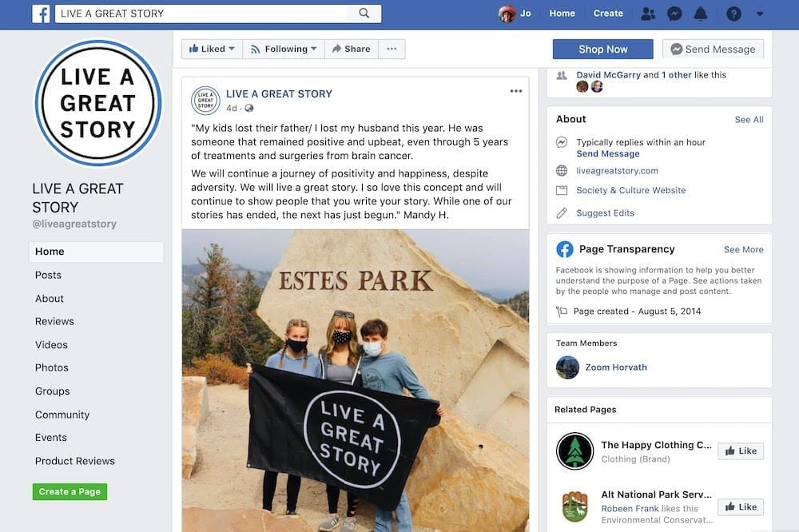Click the large page profile picture
The height and width of the screenshot is (532, 799).
(x=97, y=103)
